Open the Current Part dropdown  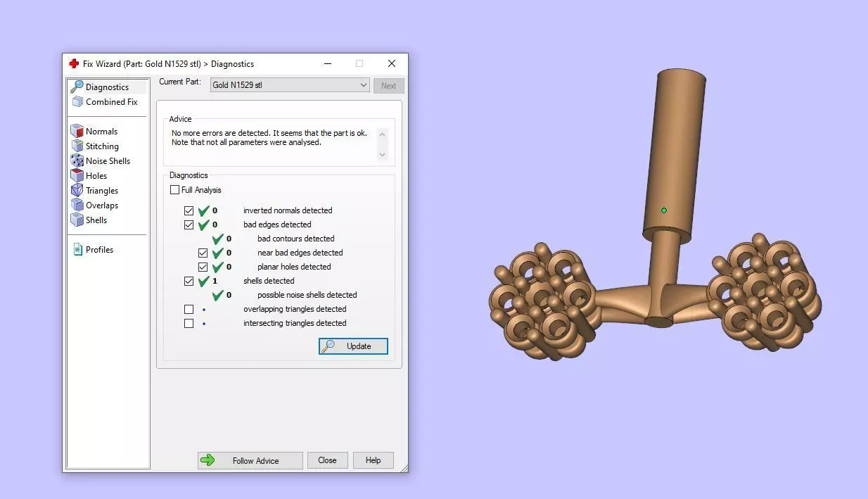290,85
